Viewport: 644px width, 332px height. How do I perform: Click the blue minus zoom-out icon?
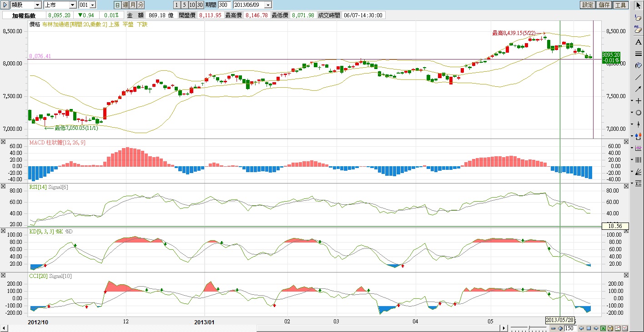pos(553,328)
